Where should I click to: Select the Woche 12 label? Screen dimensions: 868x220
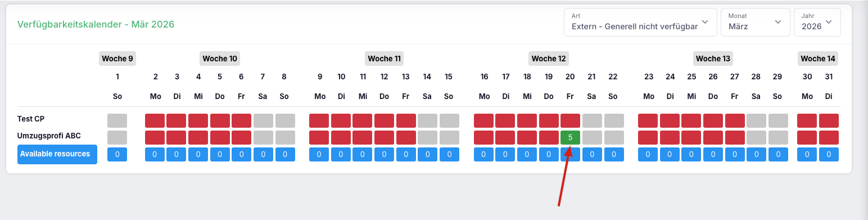coord(549,59)
